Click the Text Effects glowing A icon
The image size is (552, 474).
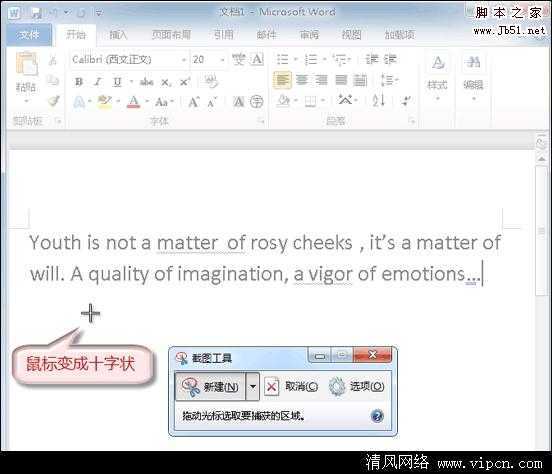click(x=79, y=102)
